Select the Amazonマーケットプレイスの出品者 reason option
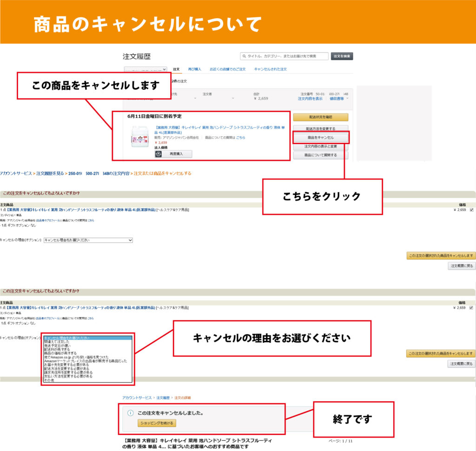 point(88,361)
